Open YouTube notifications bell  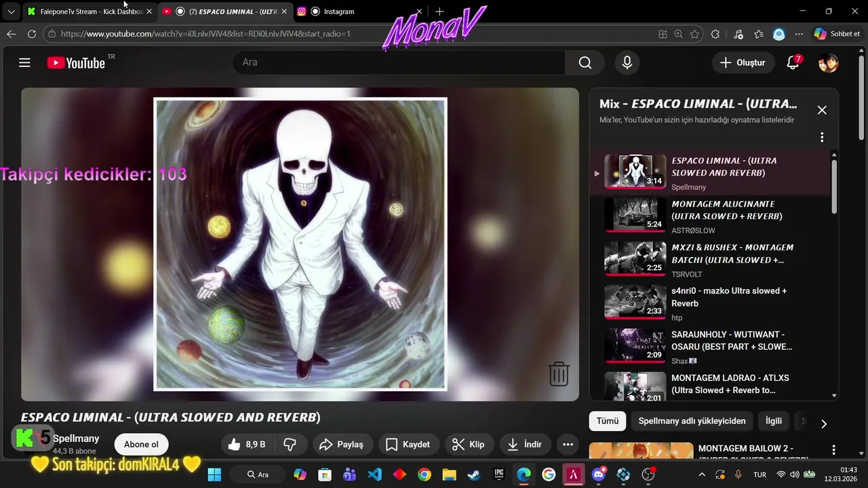tap(793, 62)
